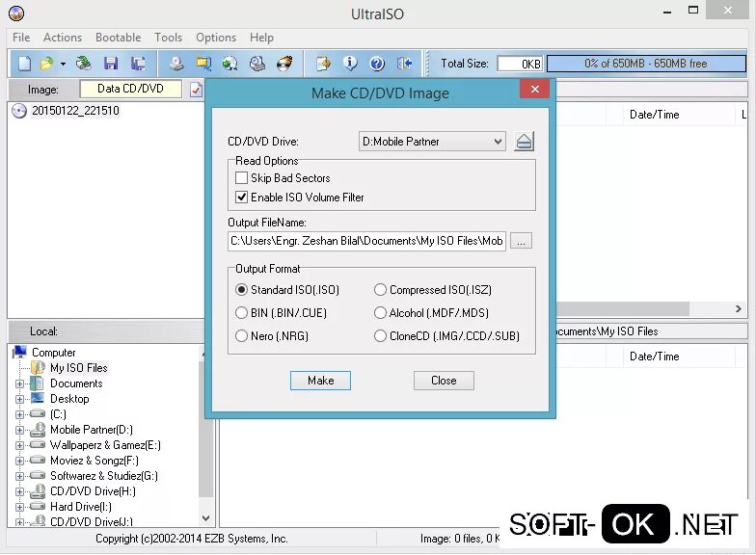This screenshot has width=756, height=555.
Task: Open the Options menu
Action: (x=216, y=38)
